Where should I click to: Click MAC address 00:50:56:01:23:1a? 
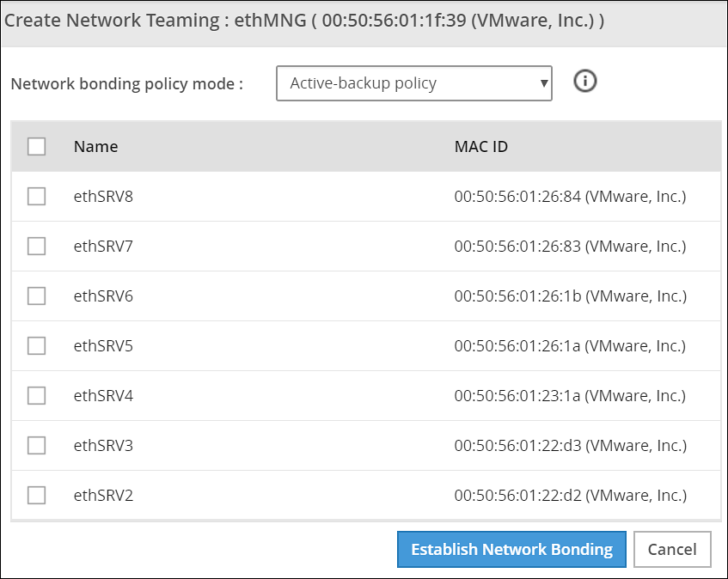tap(570, 396)
